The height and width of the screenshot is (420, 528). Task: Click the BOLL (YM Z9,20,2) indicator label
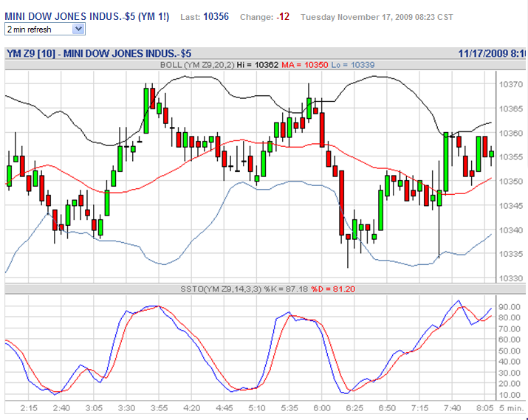pyautogui.click(x=197, y=65)
